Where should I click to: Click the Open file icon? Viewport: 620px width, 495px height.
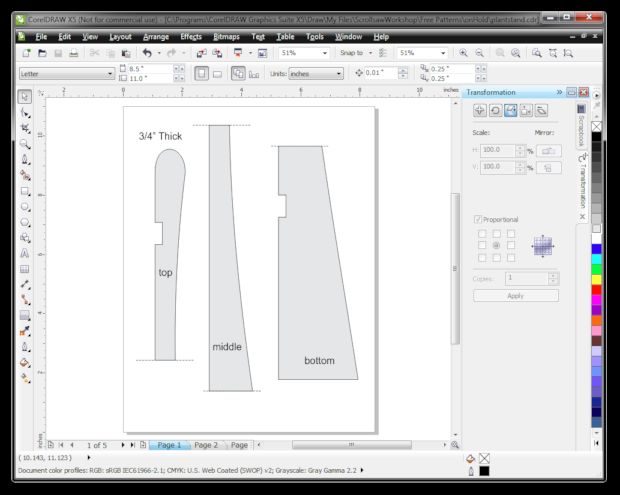tap(42, 53)
